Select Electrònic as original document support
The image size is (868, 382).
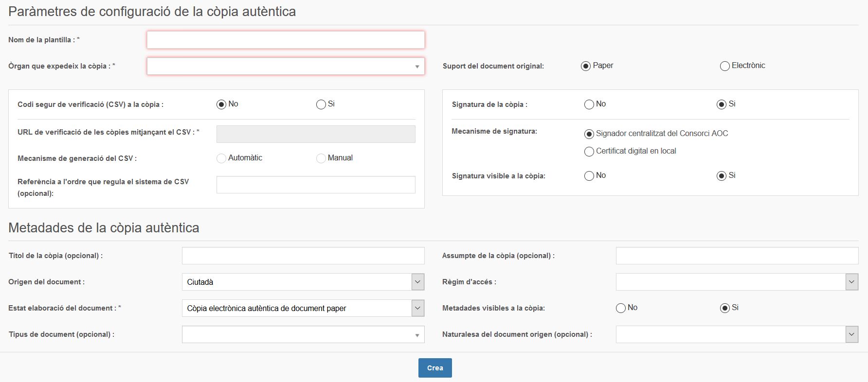[x=724, y=66]
